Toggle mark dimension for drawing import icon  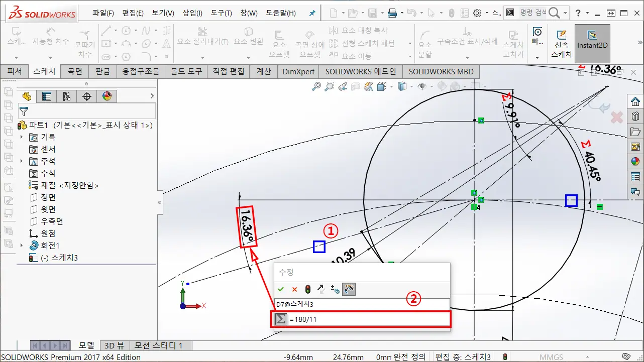click(x=349, y=289)
